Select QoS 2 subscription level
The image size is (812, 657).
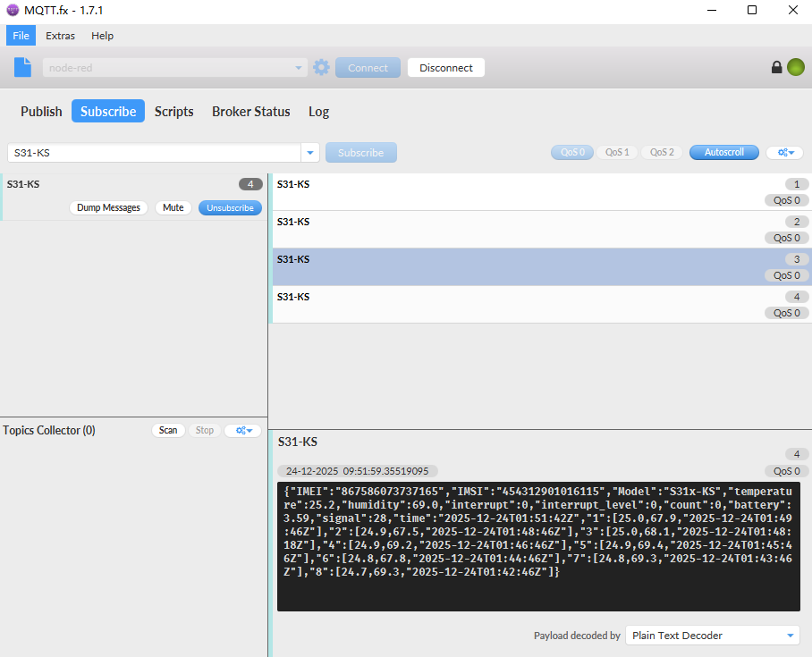662,152
